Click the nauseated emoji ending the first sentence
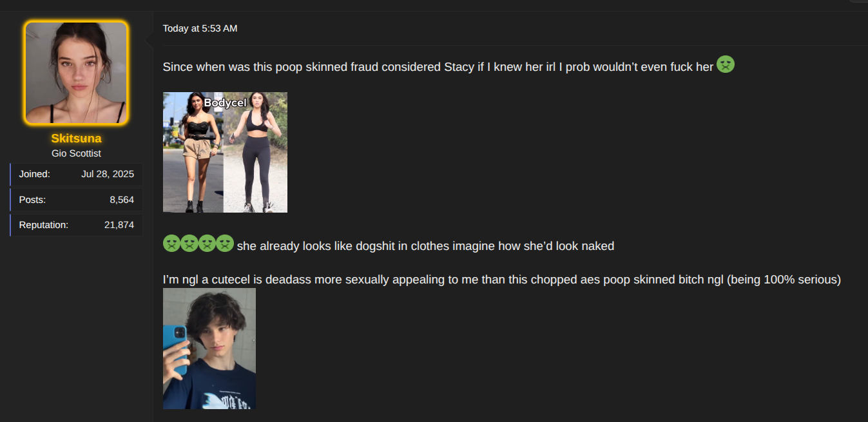The image size is (868, 422). (x=726, y=64)
